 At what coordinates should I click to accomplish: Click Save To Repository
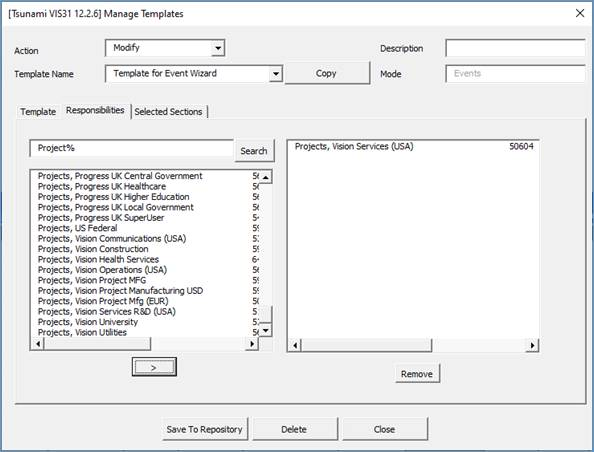tap(205, 429)
